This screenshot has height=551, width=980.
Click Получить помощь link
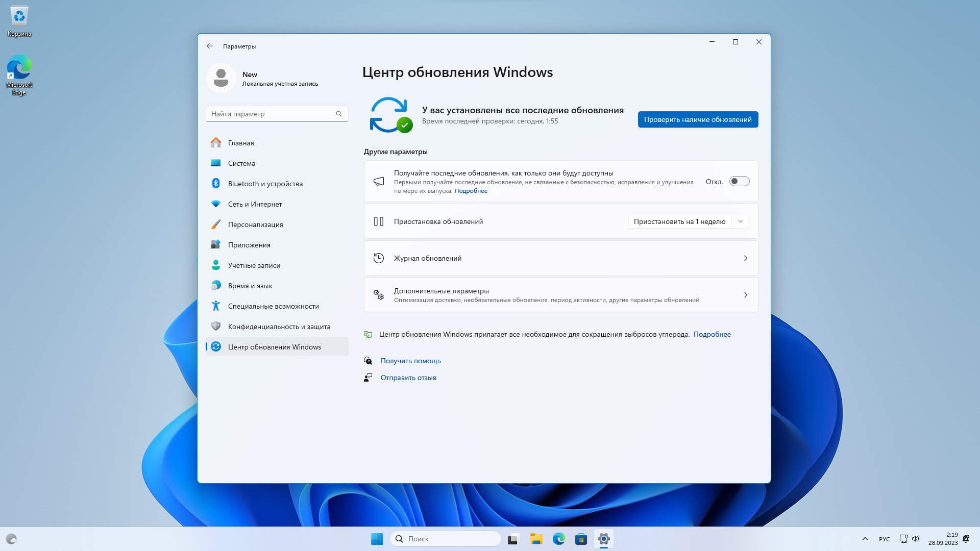coord(410,361)
